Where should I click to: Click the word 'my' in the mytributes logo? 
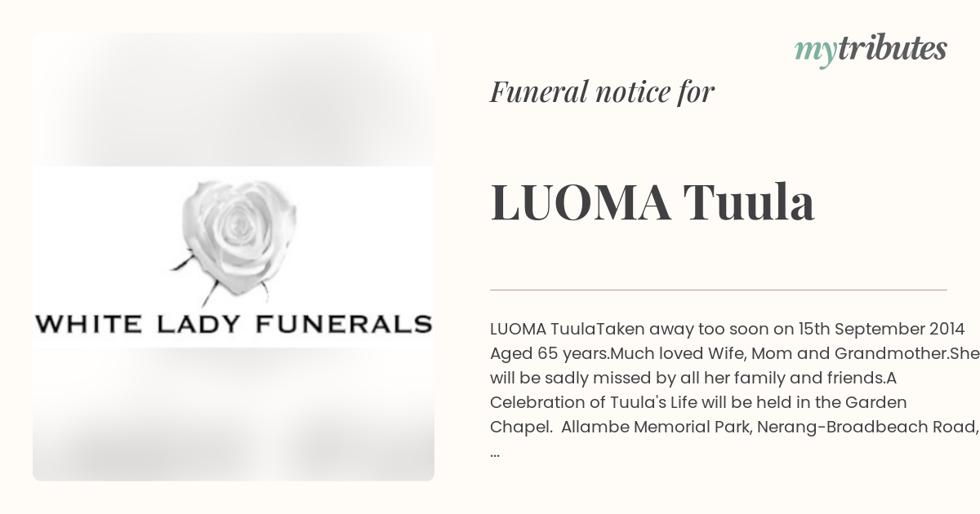coord(815,51)
